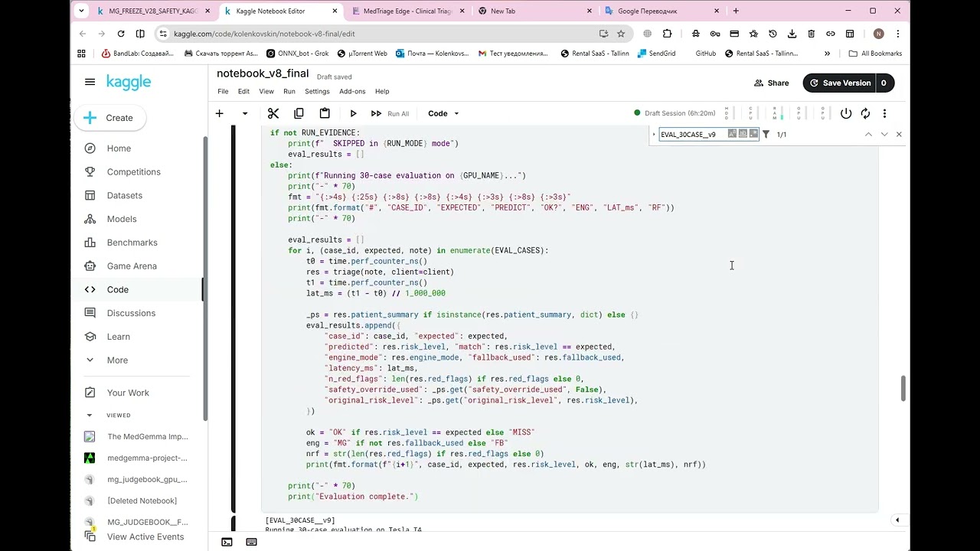Image resolution: width=980 pixels, height=551 pixels.
Task: Collapse the VIEWED section arrow
Action: click(90, 416)
